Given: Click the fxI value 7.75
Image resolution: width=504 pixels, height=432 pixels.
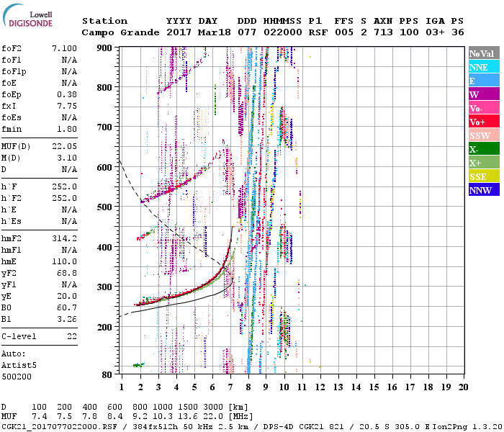Looking at the screenshot, I should tap(67, 106).
